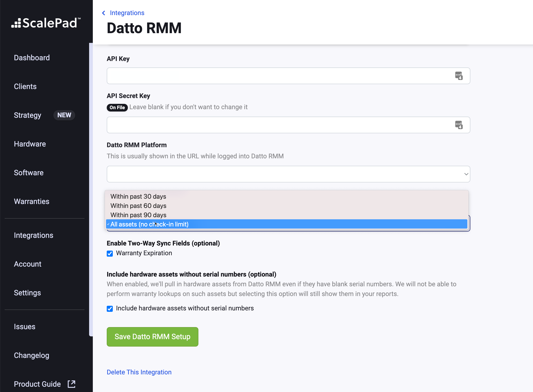Open the Software section
This screenshot has width=533, height=392.
[x=29, y=172]
